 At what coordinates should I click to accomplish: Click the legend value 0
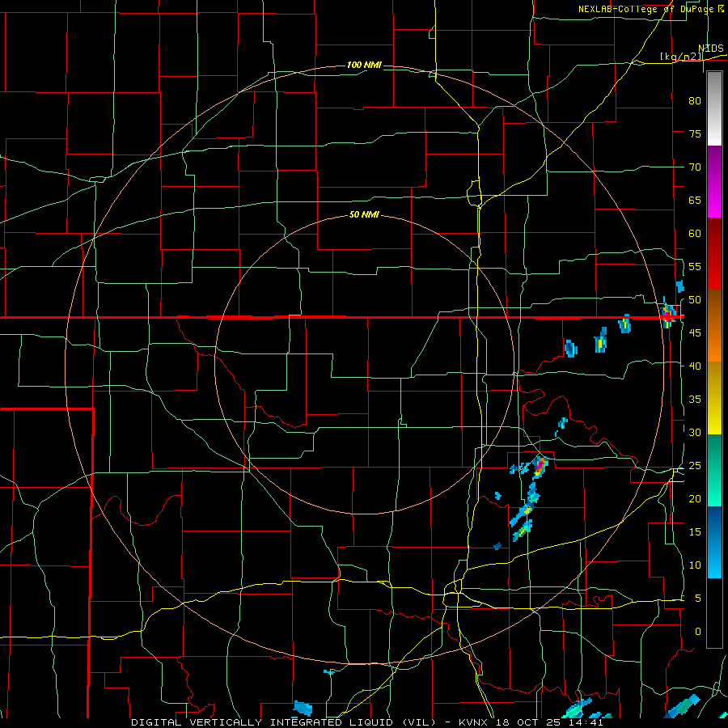[698, 632]
